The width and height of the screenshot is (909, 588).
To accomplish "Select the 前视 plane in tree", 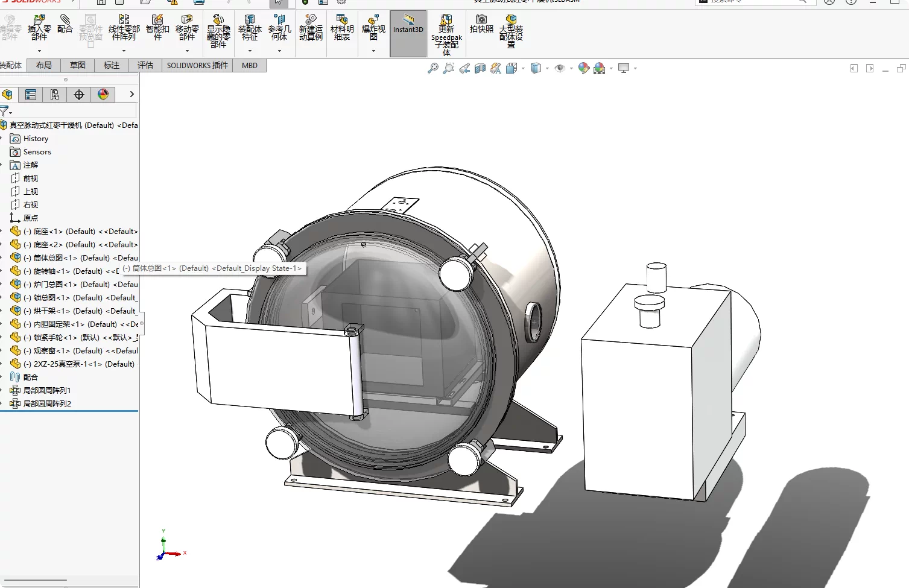I will tap(25, 179).
